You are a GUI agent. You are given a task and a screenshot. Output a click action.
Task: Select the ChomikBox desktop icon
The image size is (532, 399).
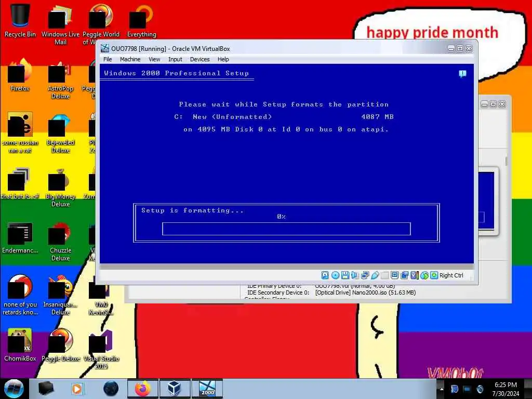pos(20,345)
